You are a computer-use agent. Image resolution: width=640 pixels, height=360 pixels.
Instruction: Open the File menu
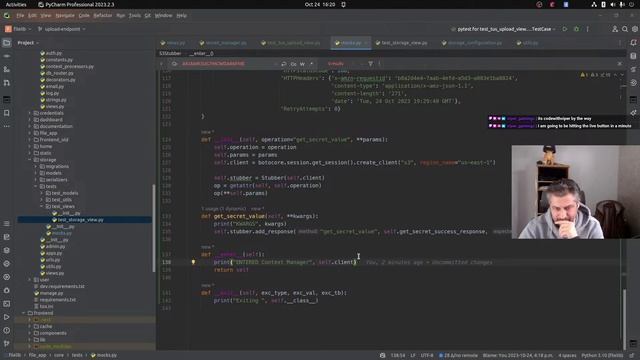20,16
